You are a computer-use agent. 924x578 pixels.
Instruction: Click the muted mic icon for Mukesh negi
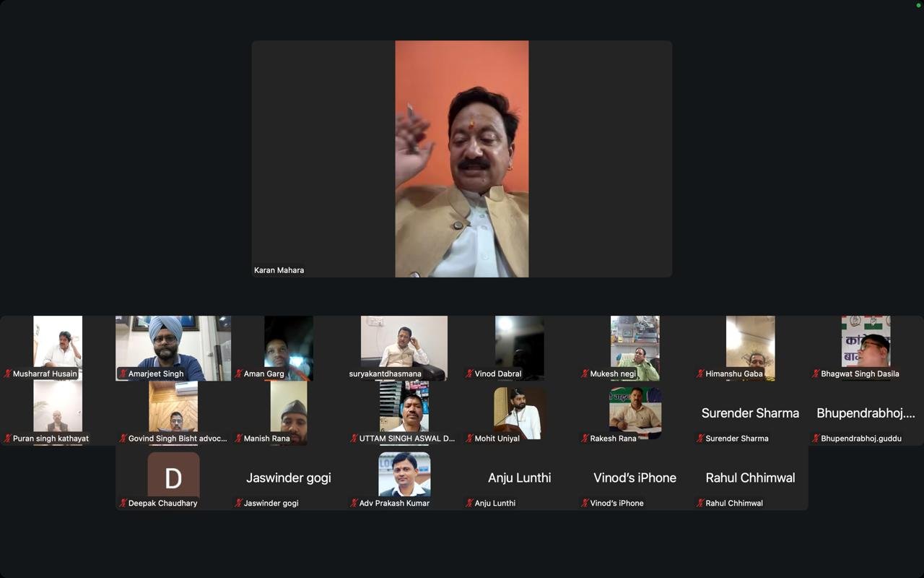pos(585,374)
